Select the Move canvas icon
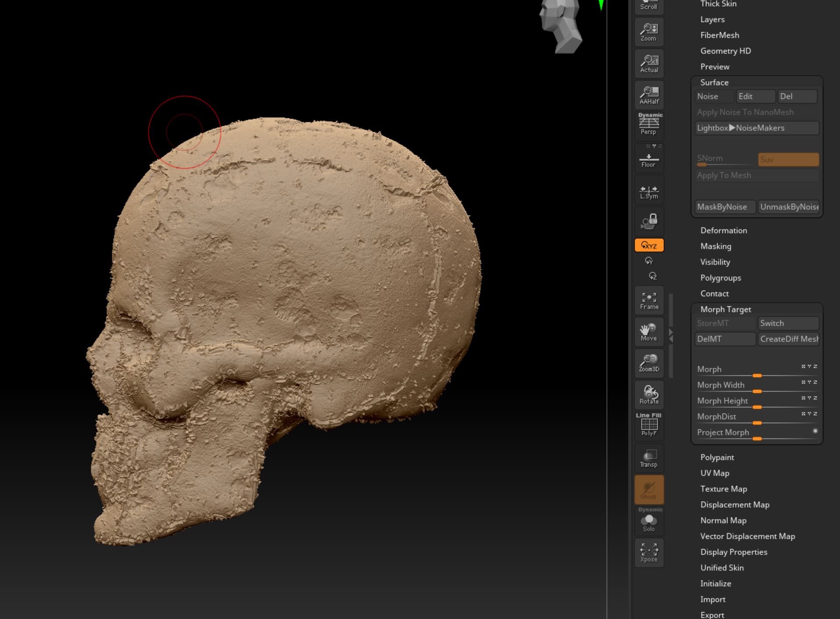The width and height of the screenshot is (840, 619). 649,332
